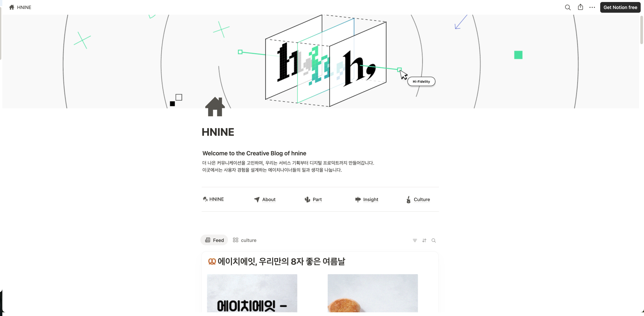644x316 pixels.
Task: Open the three-dot more options menu
Action: pos(592,7)
